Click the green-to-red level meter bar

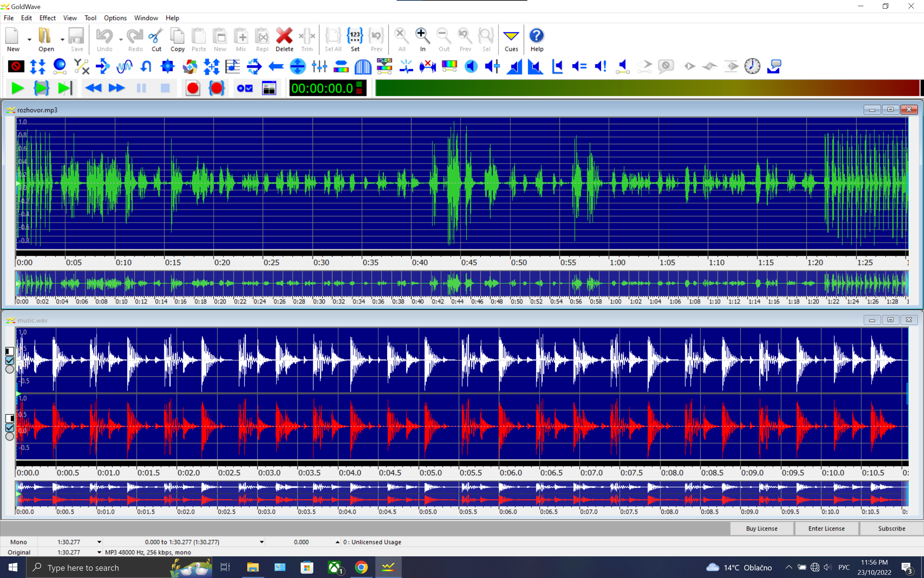pyautogui.click(x=647, y=88)
